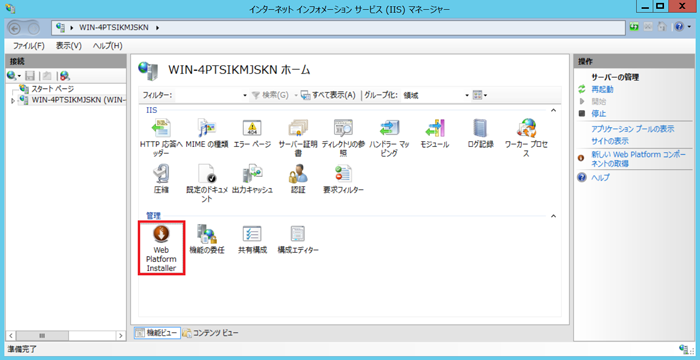Open the ワーカー プロセス feature
700x360 pixels.
(526, 138)
